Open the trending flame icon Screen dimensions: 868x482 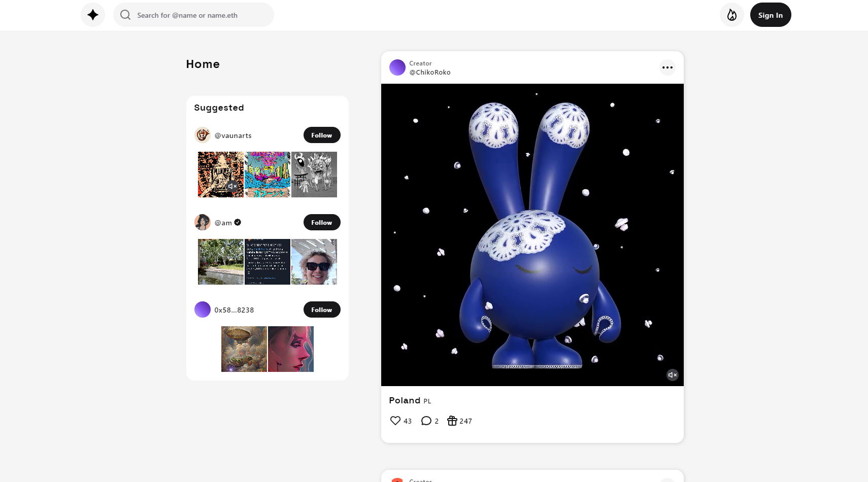coord(732,15)
